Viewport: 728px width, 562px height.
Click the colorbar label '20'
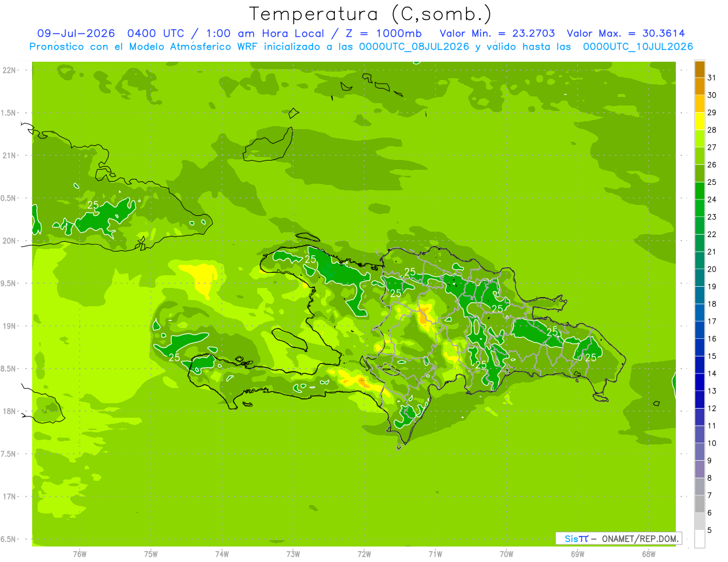712,269
